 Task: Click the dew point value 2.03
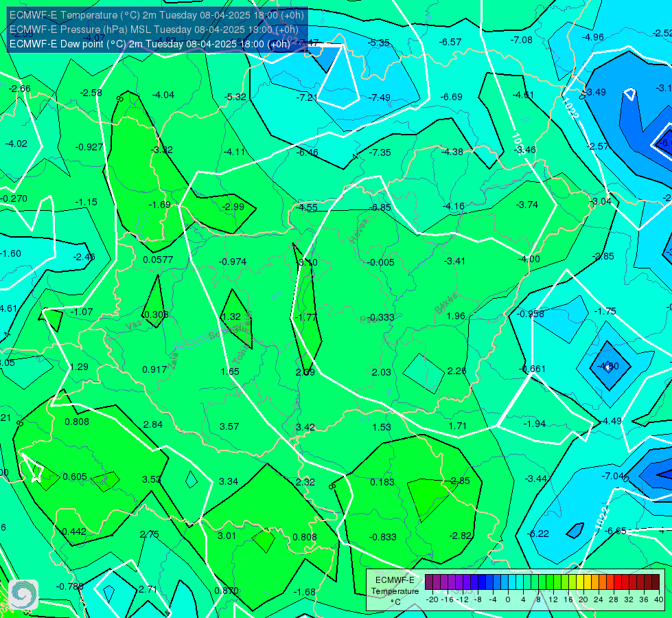coord(381,372)
